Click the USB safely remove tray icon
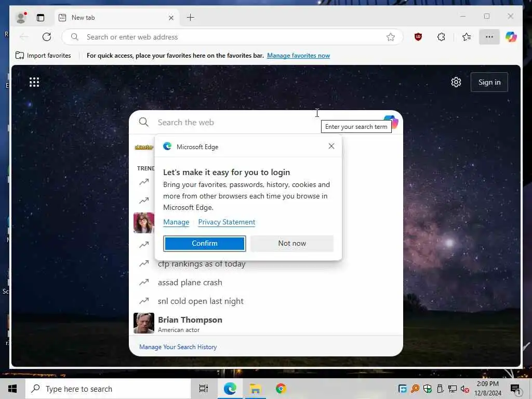The height and width of the screenshot is (399, 532). point(440,389)
